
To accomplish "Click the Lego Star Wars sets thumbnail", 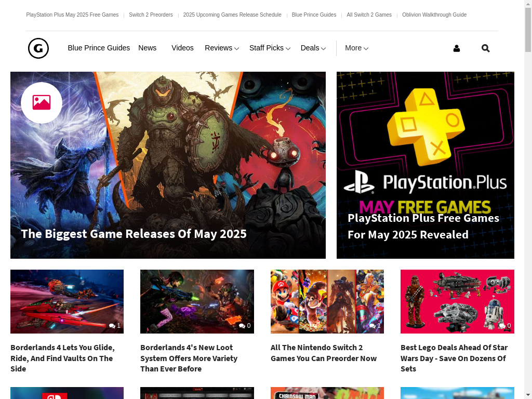I will coord(457,302).
